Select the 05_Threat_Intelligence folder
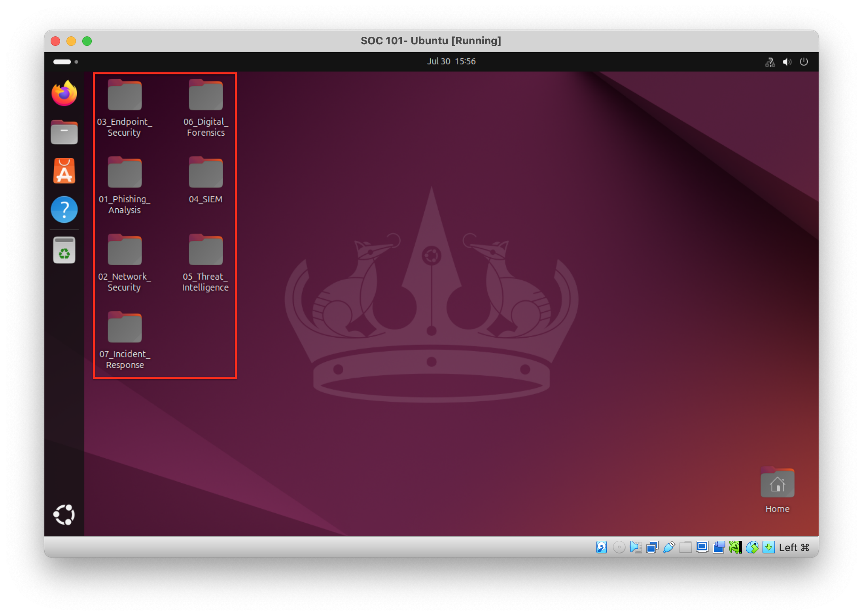The width and height of the screenshot is (863, 616). coord(206,263)
